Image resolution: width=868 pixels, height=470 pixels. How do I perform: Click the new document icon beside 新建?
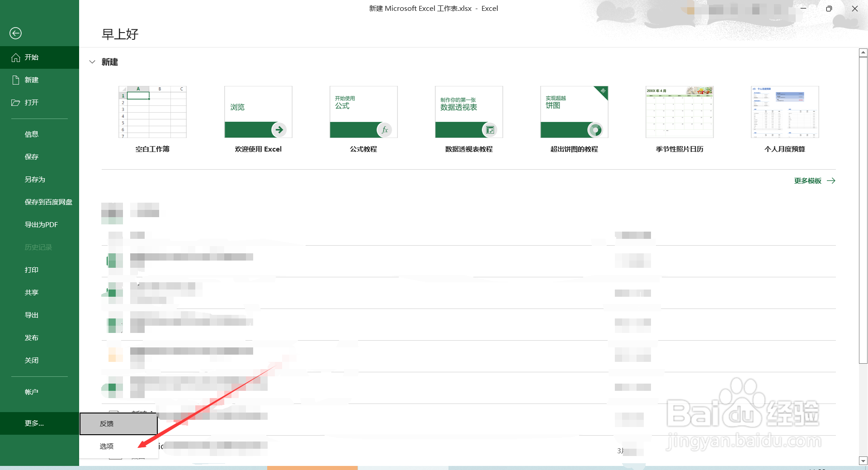pyautogui.click(x=16, y=80)
